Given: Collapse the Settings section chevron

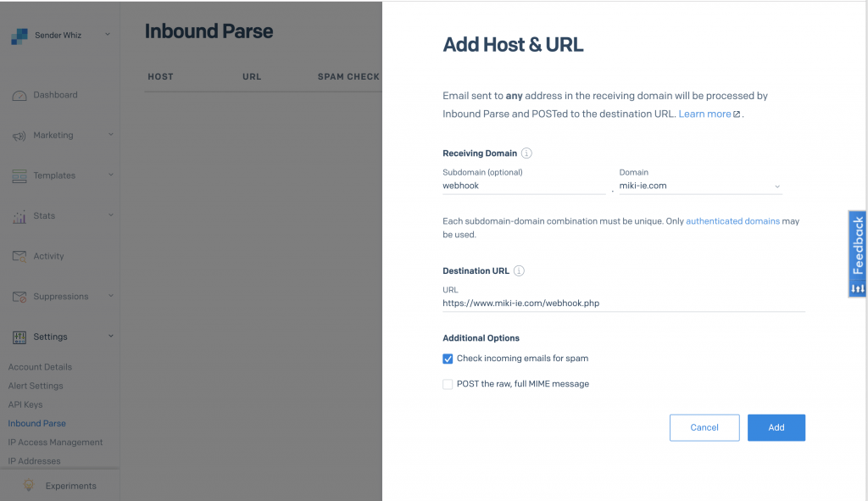Looking at the screenshot, I should (110, 337).
